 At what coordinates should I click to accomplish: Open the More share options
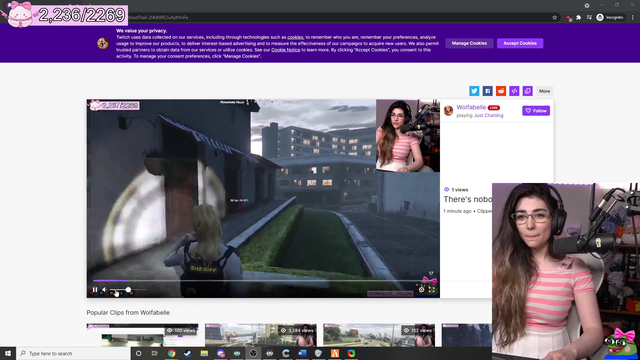tap(544, 91)
